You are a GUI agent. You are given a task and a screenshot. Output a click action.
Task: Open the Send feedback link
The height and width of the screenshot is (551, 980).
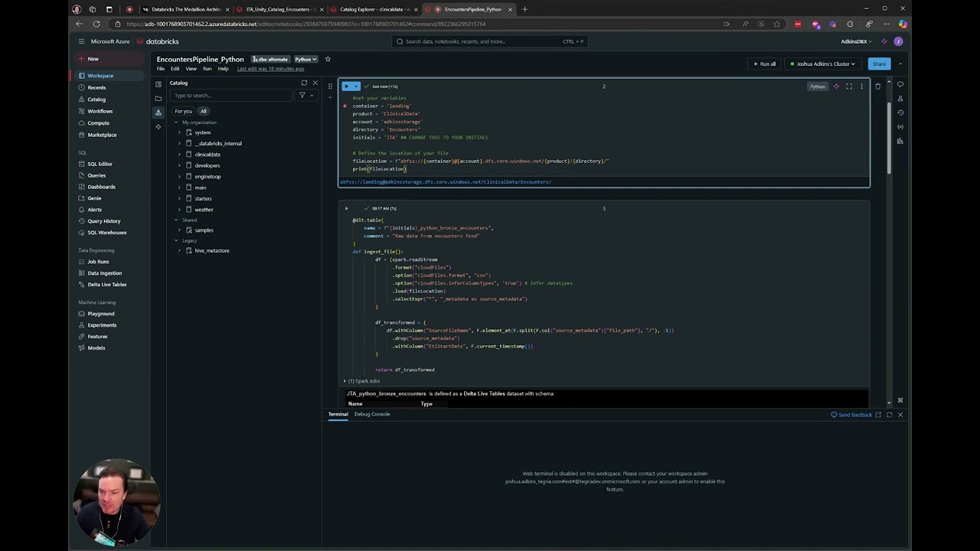click(851, 415)
